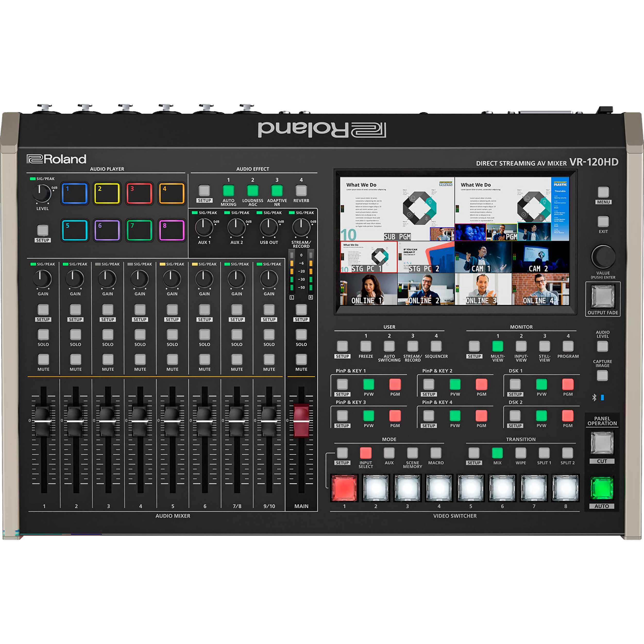This screenshot has height=644, width=644.
Task: Solo the MAIN output channel
Action: pos(301,335)
